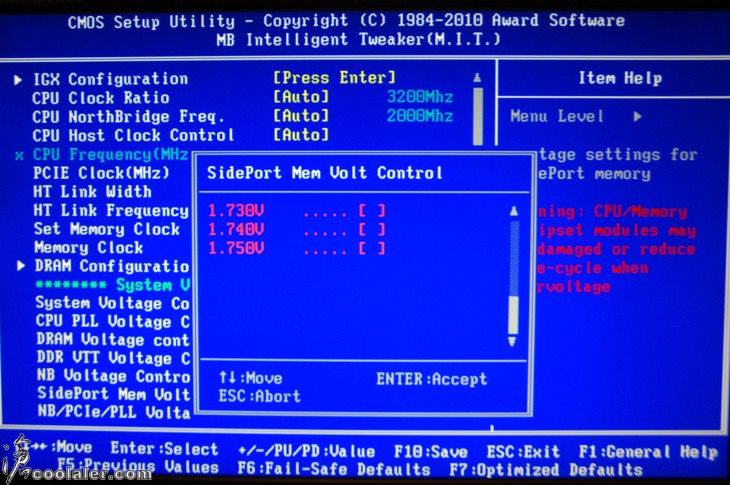Screen dimensions: 730x485
Task: Select the NB/PCIe/PLL Voltage entry
Action: pyautogui.click(x=114, y=412)
